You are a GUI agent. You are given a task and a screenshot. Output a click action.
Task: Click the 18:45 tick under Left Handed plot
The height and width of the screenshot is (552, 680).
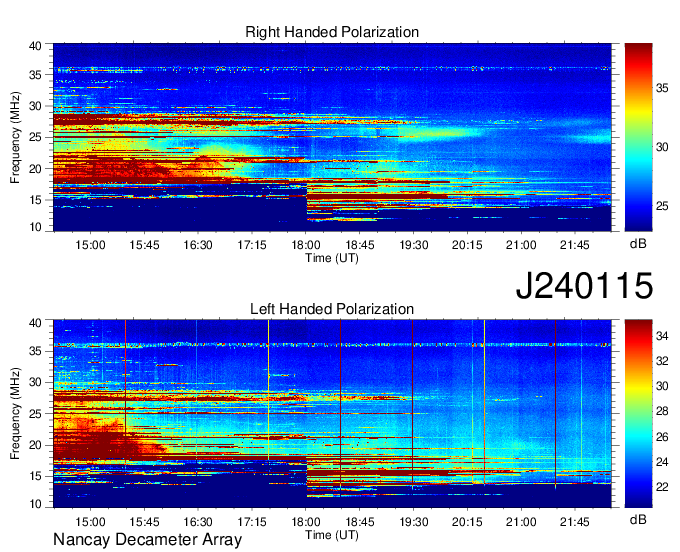pyautogui.click(x=360, y=522)
